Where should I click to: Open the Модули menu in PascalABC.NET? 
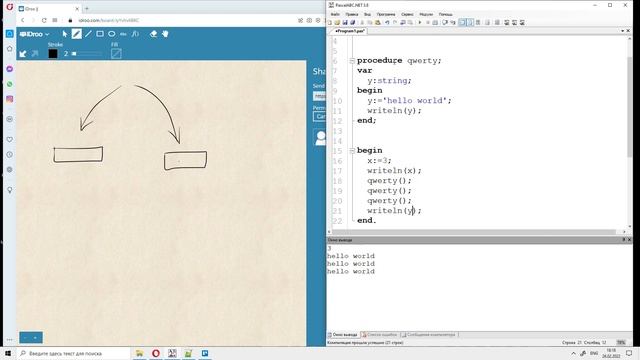point(426,14)
